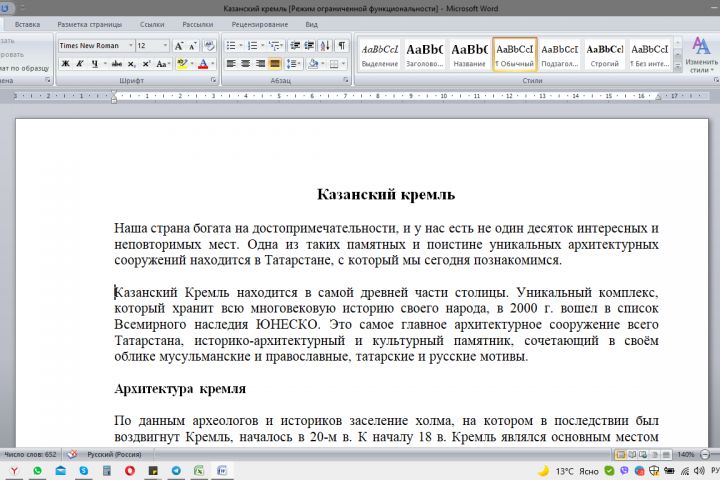Open Telegram from the taskbar
This screenshot has height=480, width=720.
click(176, 471)
